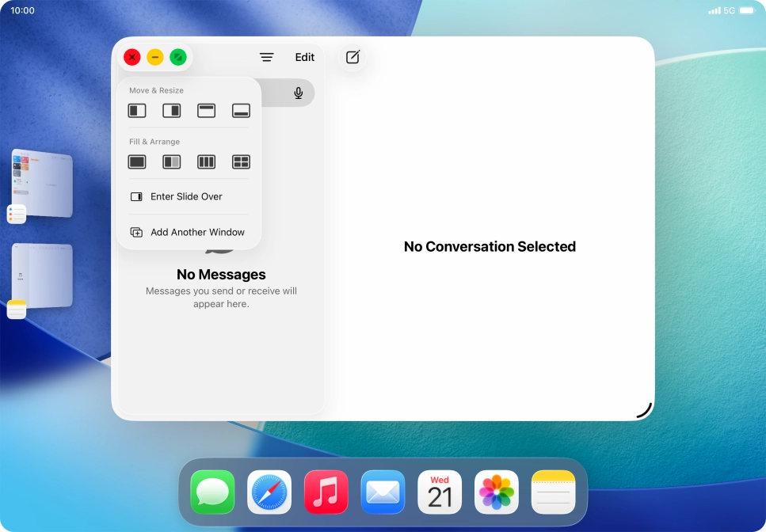Select the top half resize option

(207, 111)
